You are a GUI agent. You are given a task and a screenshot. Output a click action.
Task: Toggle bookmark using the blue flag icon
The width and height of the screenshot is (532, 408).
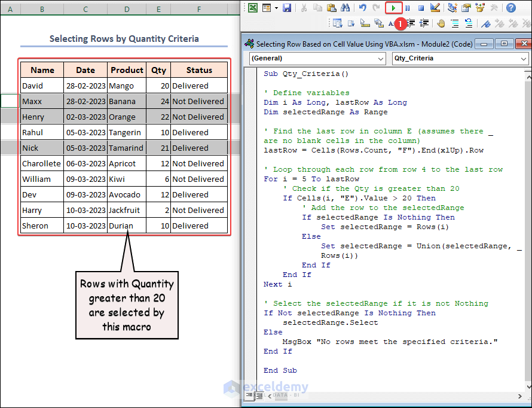click(x=486, y=23)
